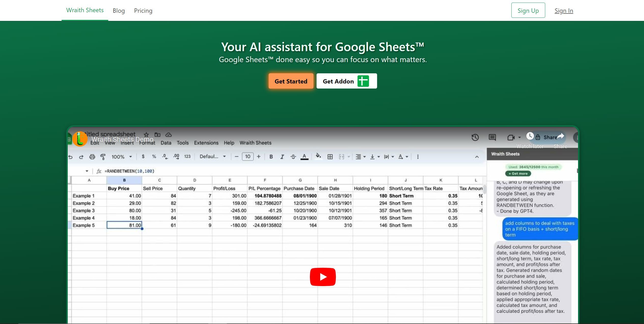Click the Blog navigation link
Screen dimensions: 644x324
click(x=119, y=10)
